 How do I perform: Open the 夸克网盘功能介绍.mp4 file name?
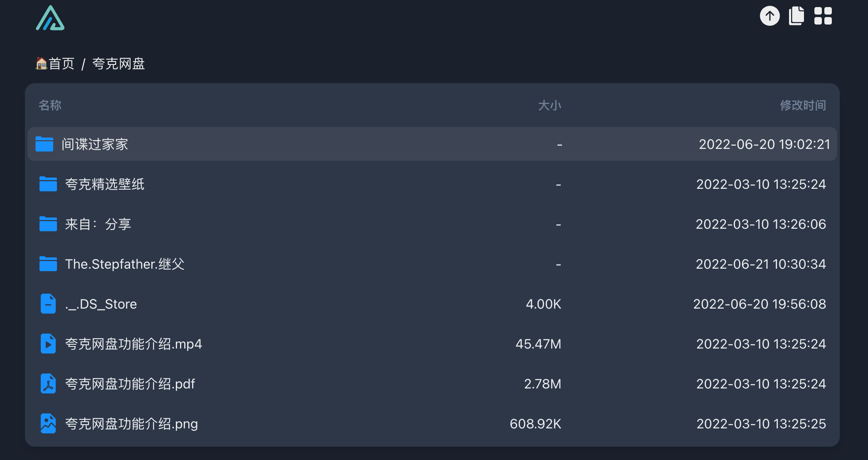click(133, 344)
